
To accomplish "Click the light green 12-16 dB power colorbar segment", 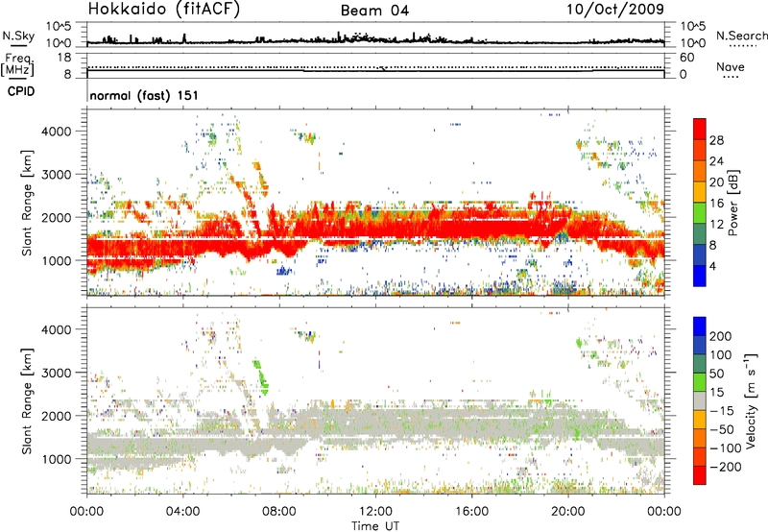I will [x=700, y=212].
